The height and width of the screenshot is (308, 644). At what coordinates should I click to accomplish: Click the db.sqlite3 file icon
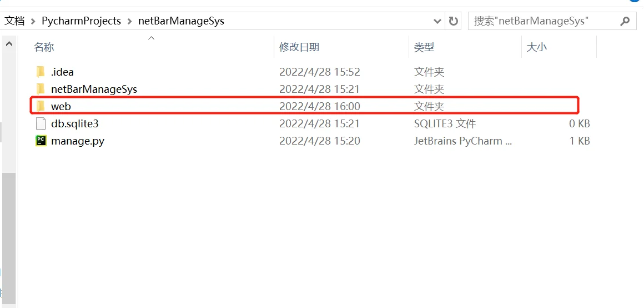click(40, 123)
